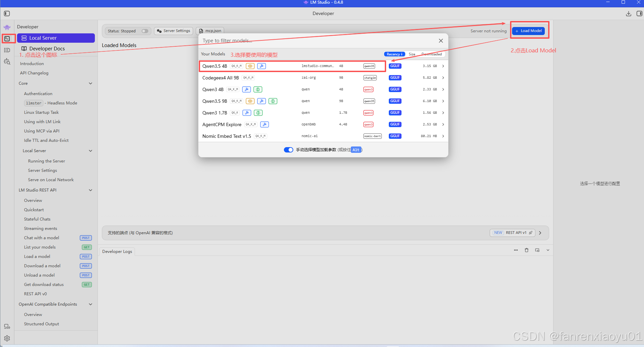644x347 pixels.
Task: Open the app settings gear icon
Action: tap(7, 338)
